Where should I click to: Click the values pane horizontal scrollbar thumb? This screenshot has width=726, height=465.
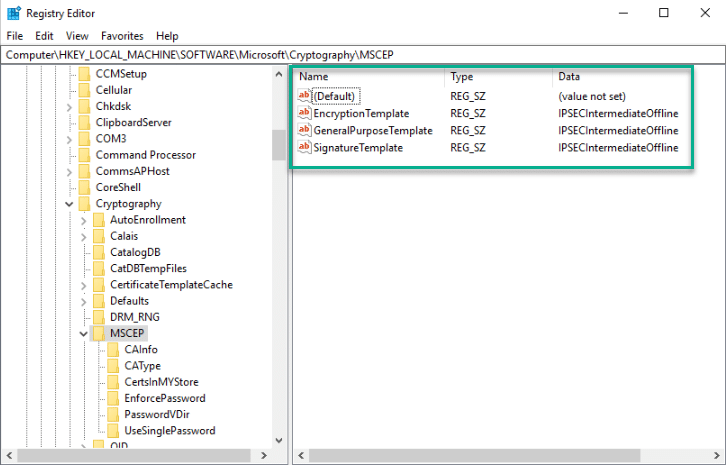(x=475, y=455)
